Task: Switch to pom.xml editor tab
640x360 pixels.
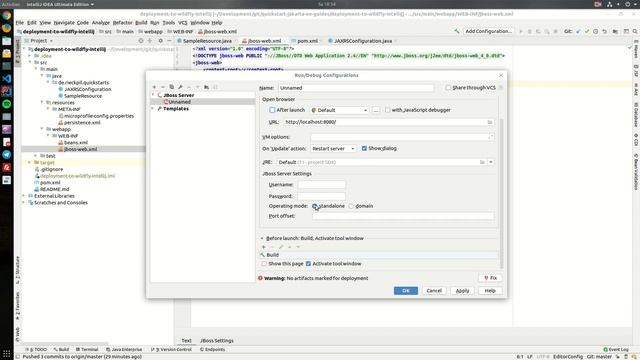Action: (307, 41)
